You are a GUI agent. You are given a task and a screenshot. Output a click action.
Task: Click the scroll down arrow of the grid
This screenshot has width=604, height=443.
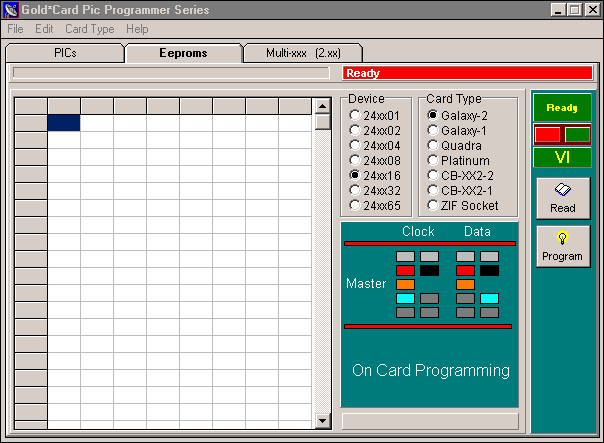click(x=323, y=421)
